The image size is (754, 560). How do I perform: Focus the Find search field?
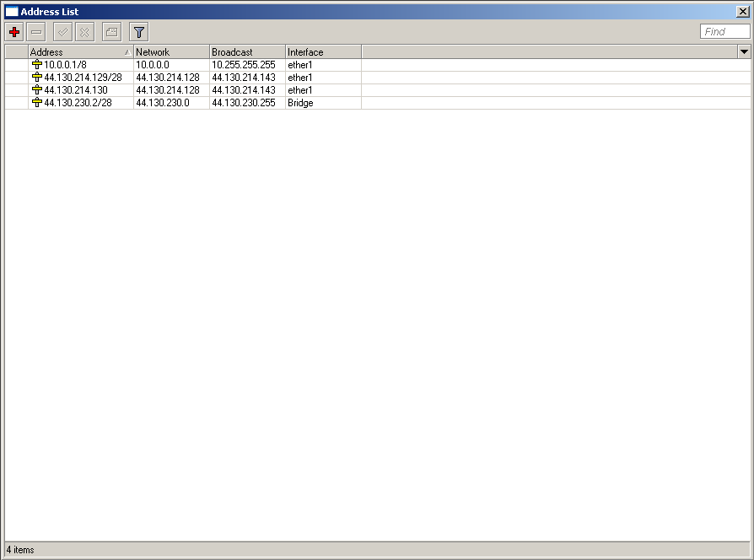point(724,32)
